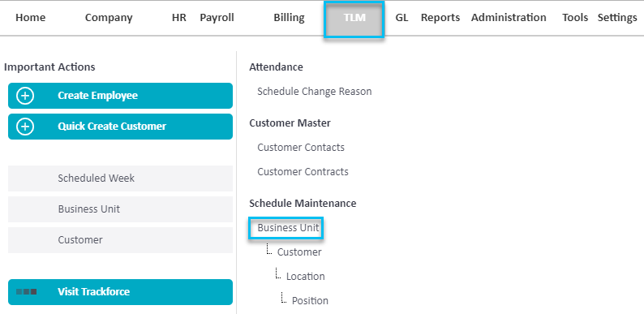
Task: Select Position in the Schedule Maintenance tree
Action: click(310, 300)
